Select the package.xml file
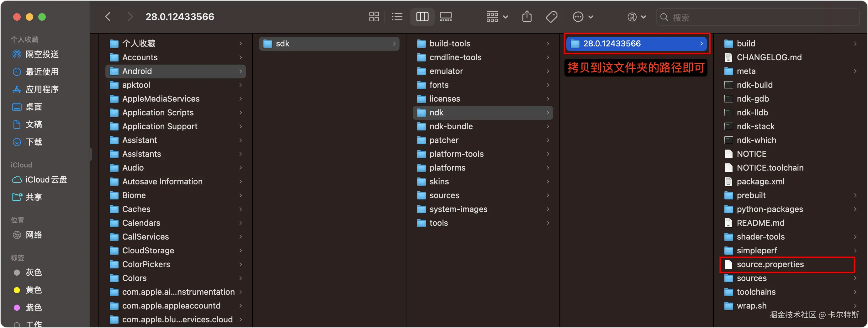 [x=790, y=182]
